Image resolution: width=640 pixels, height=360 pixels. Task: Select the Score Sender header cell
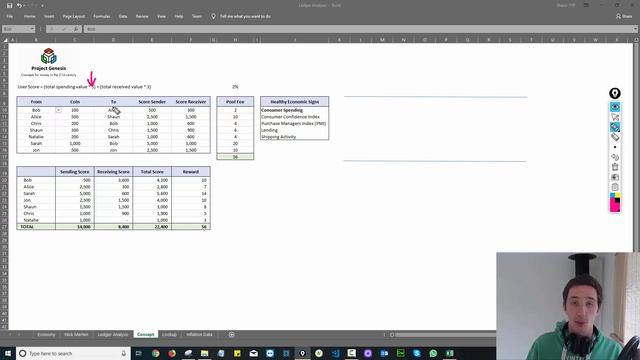(x=152, y=102)
